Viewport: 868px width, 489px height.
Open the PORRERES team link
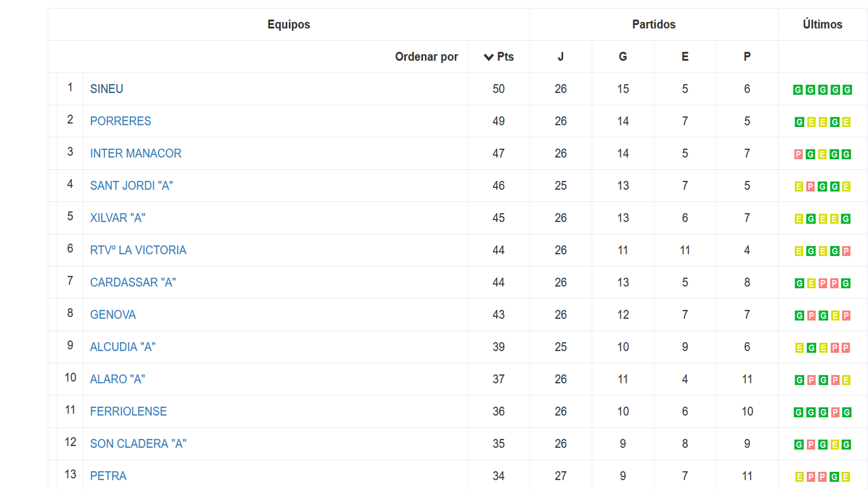coord(121,121)
